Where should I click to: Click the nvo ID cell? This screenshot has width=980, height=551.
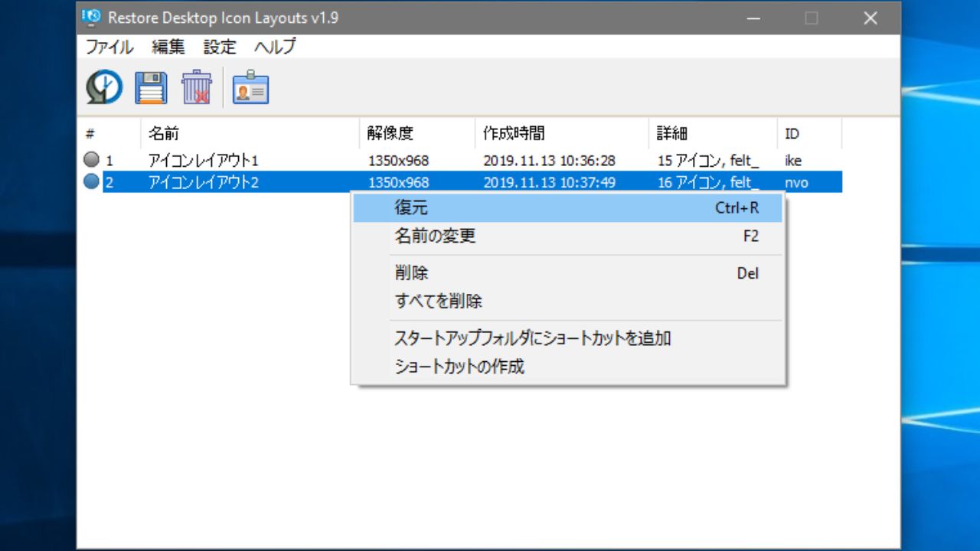pos(796,183)
